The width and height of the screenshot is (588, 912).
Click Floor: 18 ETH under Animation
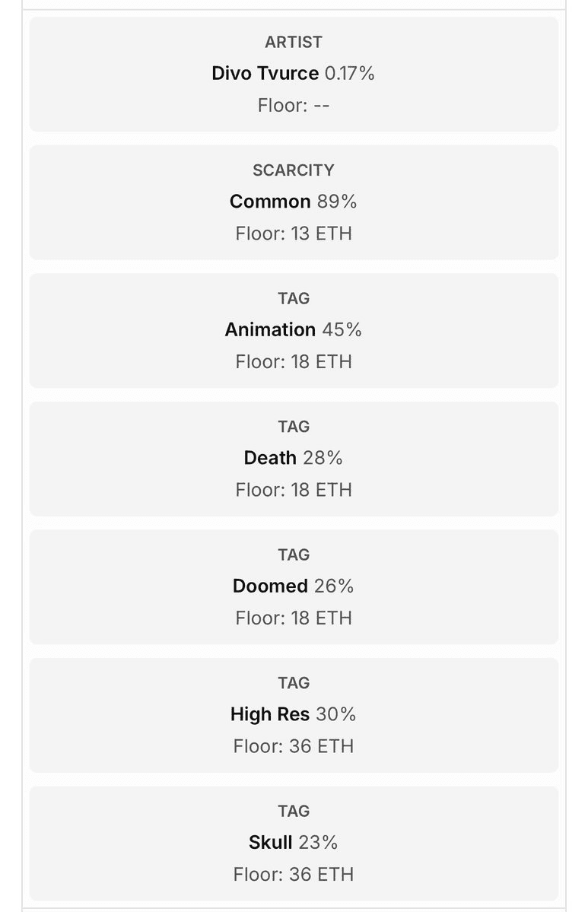[x=294, y=362]
